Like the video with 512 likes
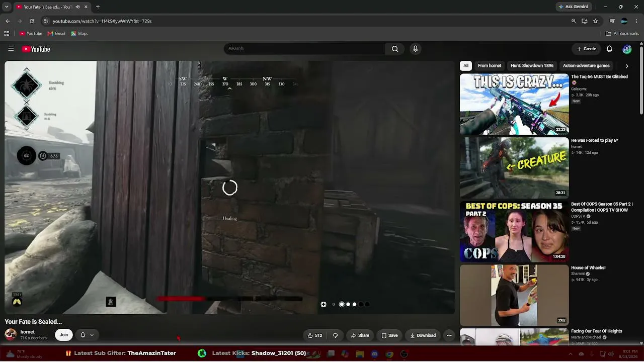The image size is (644, 362). coord(315,335)
